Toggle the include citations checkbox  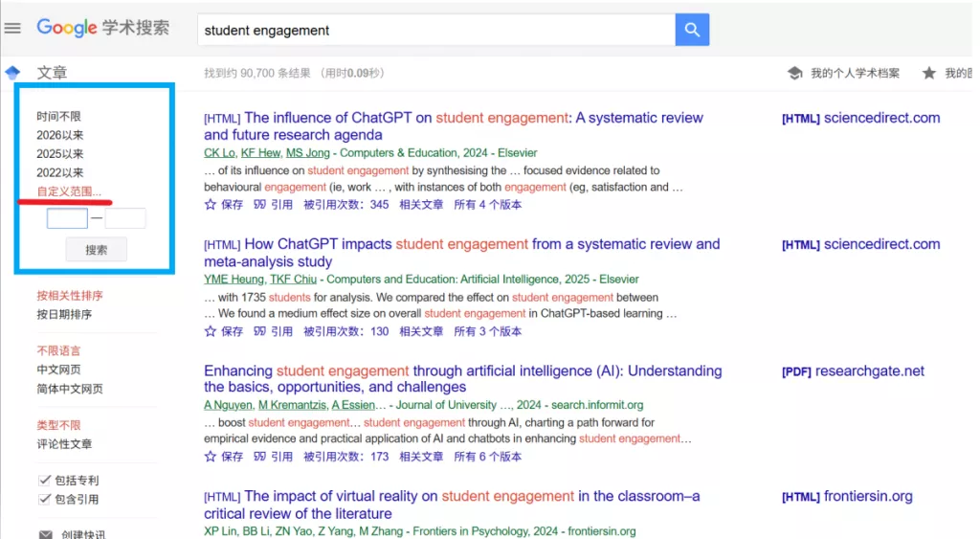[x=45, y=499]
